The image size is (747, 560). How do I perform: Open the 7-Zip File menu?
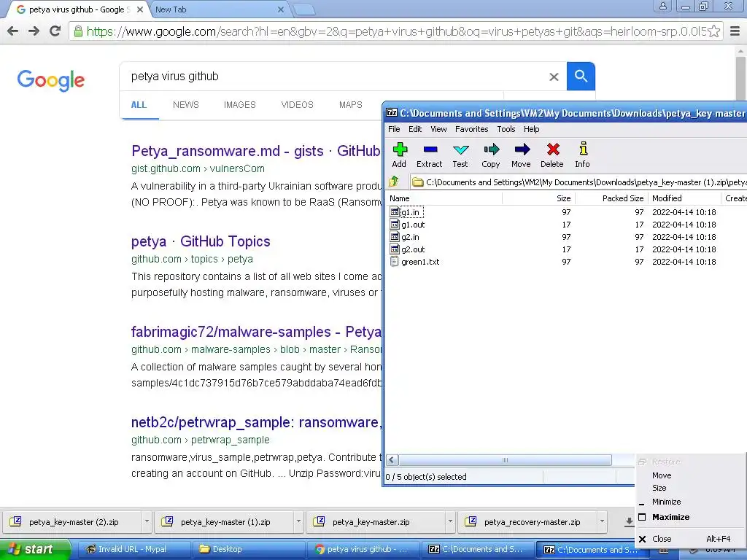[x=394, y=129]
